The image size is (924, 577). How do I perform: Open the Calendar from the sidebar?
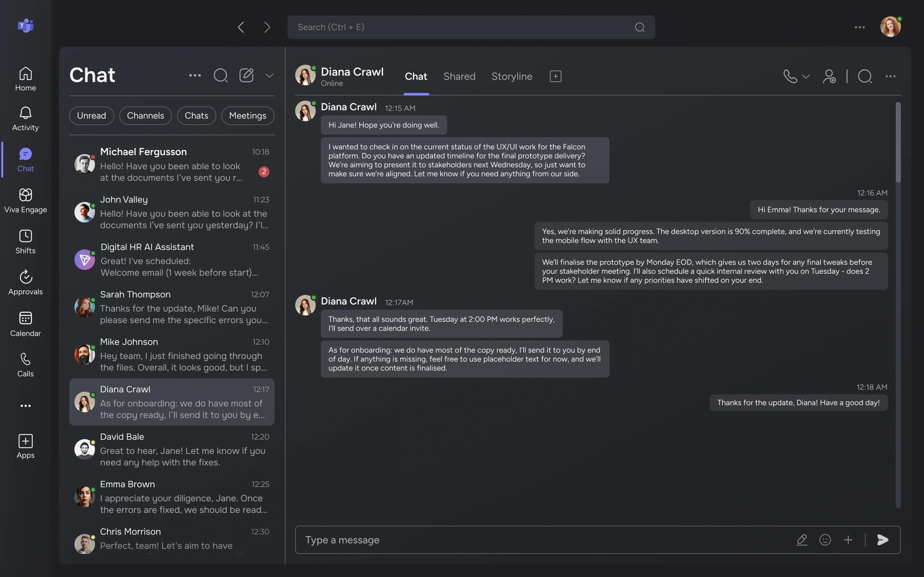(25, 324)
